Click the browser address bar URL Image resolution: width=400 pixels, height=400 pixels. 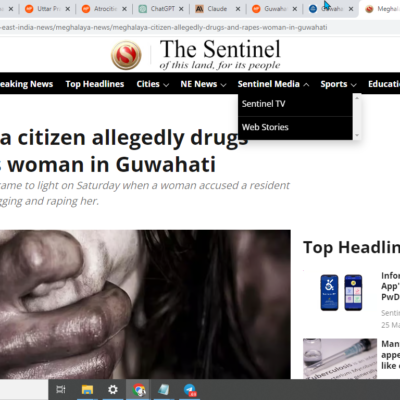(x=163, y=27)
